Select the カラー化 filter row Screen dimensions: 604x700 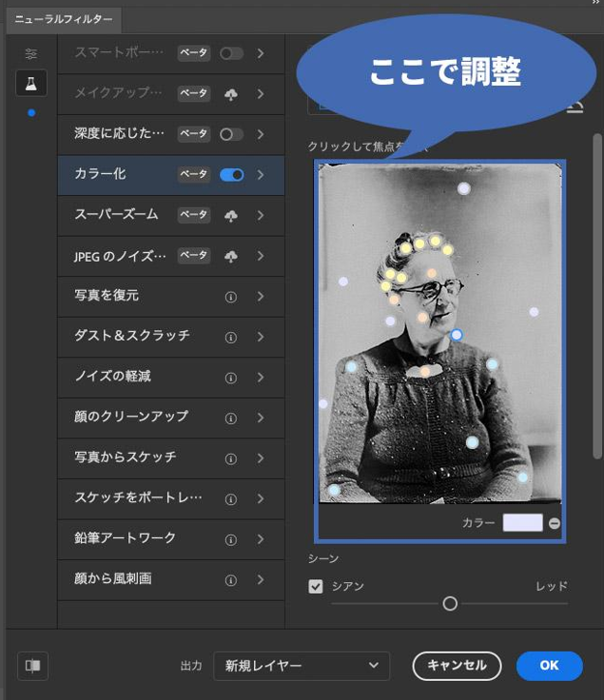[171, 175]
